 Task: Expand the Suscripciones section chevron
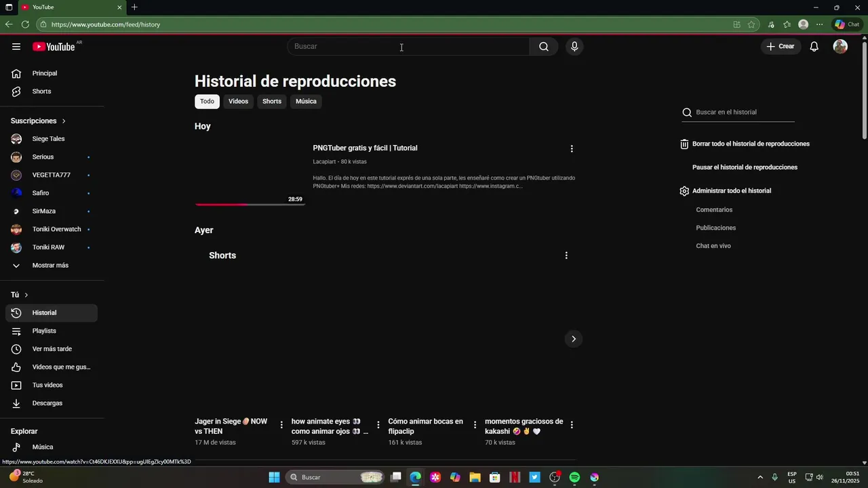(x=64, y=121)
